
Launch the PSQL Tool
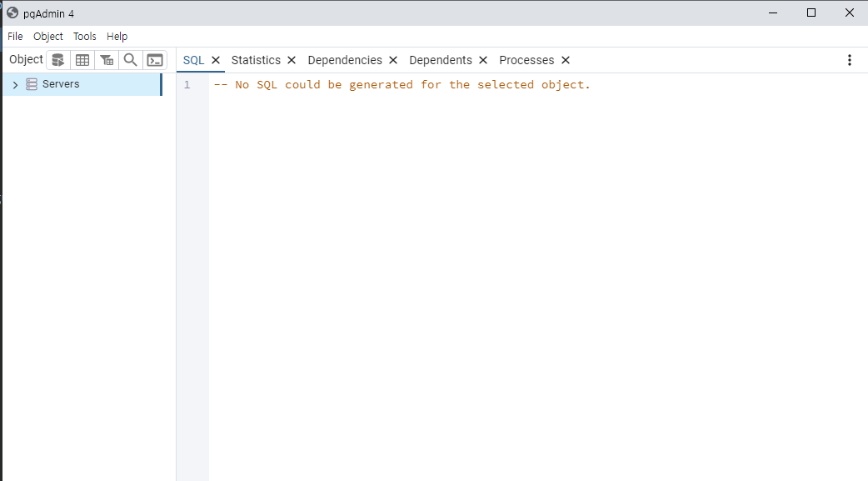(x=155, y=59)
